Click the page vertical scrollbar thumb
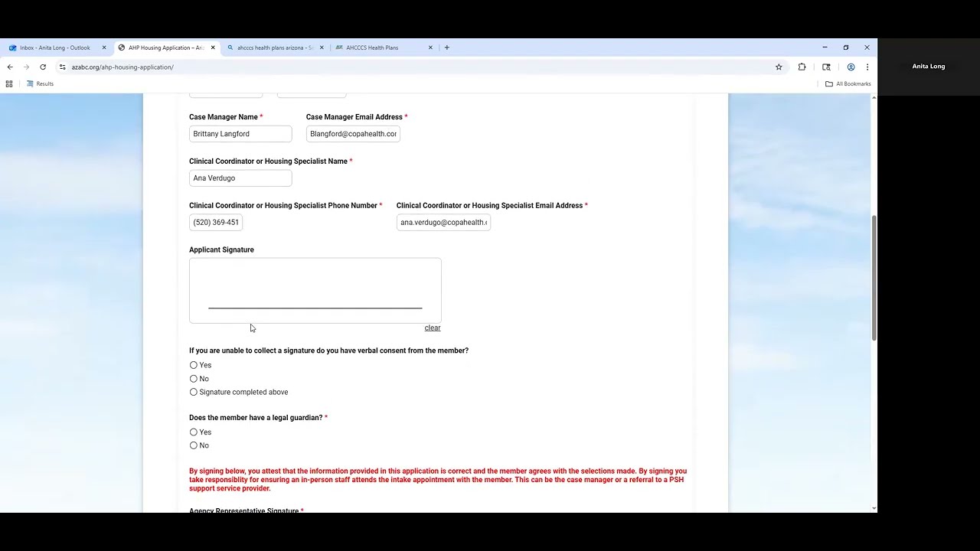The image size is (980, 551). [874, 278]
